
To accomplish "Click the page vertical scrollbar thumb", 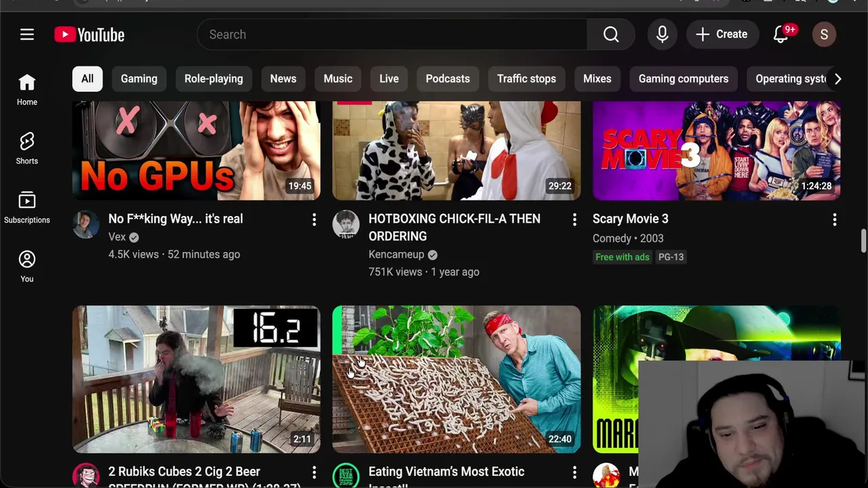I will (863, 241).
